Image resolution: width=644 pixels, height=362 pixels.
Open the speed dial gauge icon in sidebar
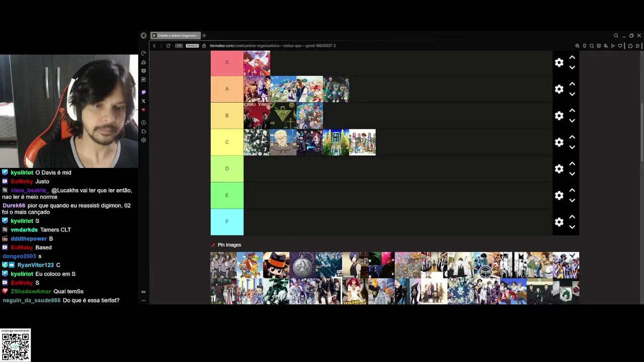click(143, 53)
